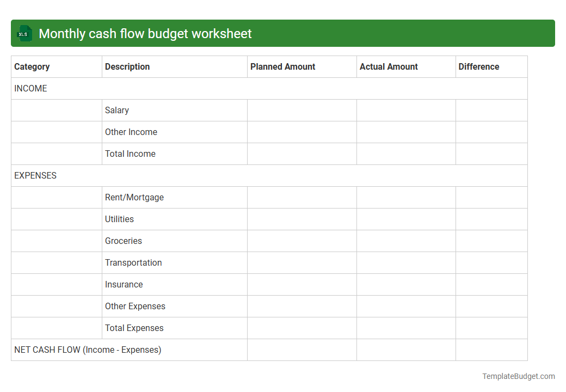The width and height of the screenshot is (566, 392).
Task: Select the Other Income description cell
Action: (131, 132)
